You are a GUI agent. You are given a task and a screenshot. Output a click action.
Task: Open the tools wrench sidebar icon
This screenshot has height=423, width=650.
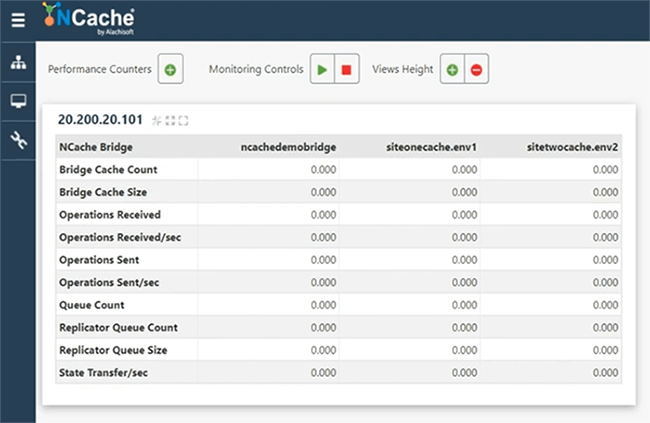coord(18,140)
